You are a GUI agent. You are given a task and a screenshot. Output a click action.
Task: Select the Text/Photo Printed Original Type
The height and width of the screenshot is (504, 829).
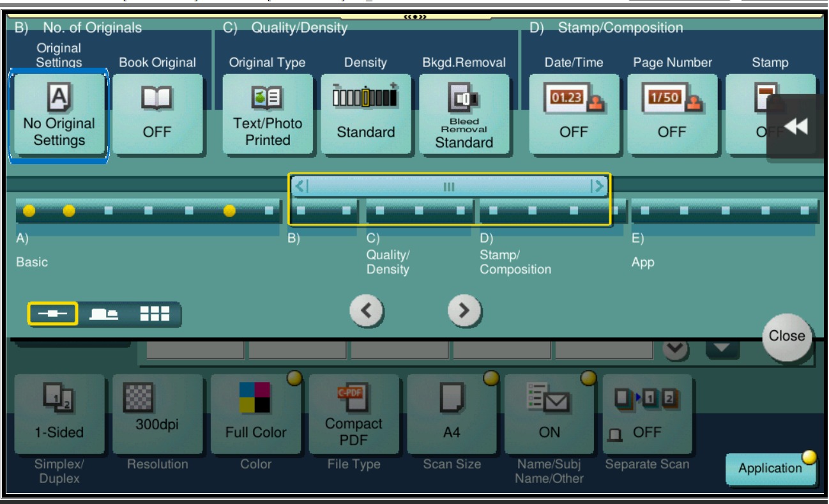268,115
